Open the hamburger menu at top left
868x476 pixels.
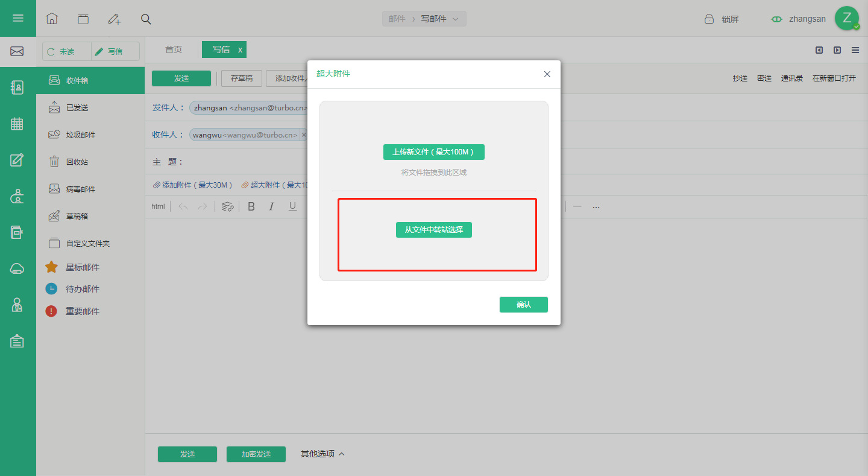(18, 18)
